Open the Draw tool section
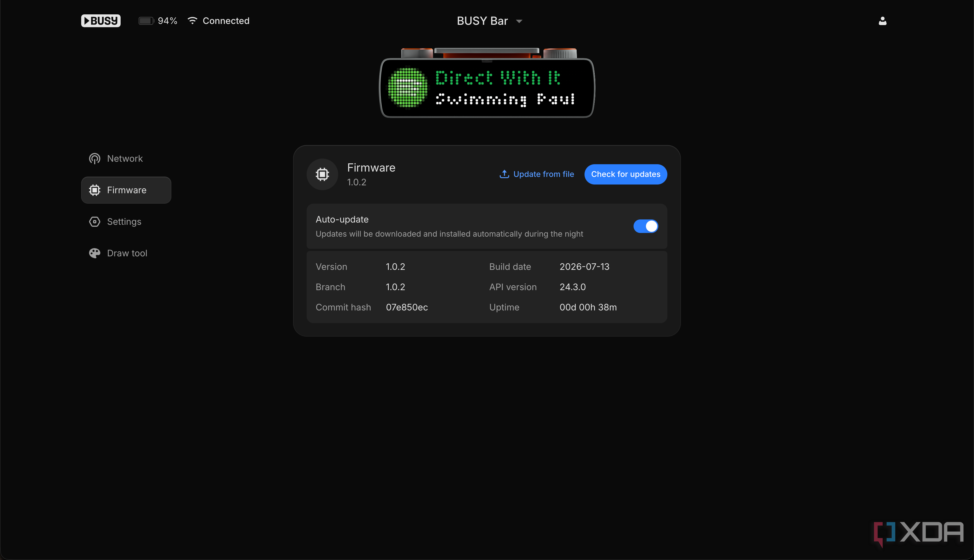 coord(126,253)
